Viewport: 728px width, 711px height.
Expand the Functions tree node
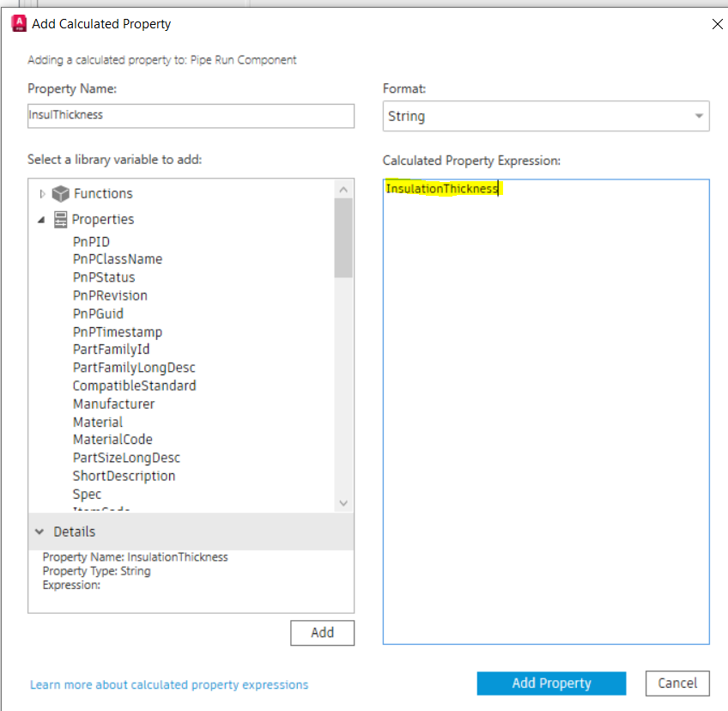coord(43,194)
